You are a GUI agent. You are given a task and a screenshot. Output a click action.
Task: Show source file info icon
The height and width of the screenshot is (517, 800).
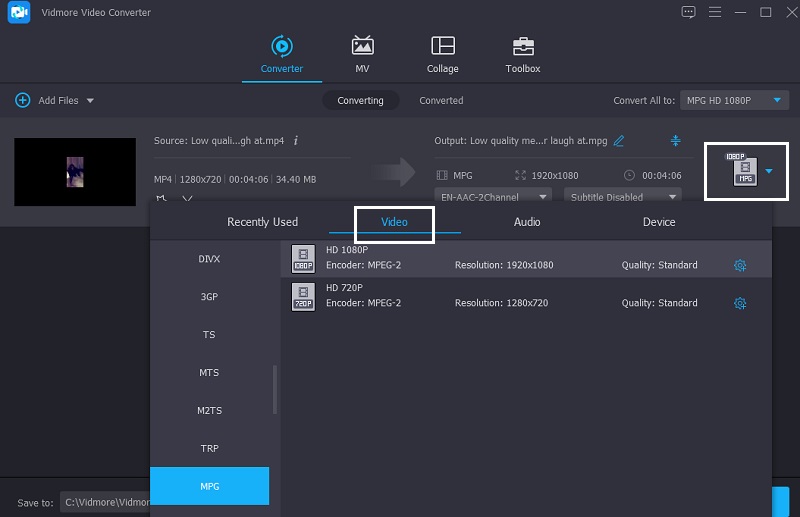coord(296,141)
